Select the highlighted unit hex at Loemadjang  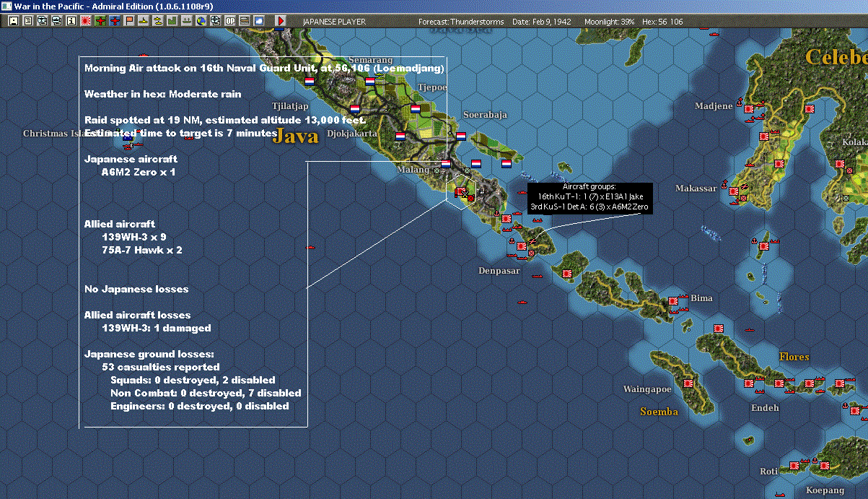coord(460,191)
